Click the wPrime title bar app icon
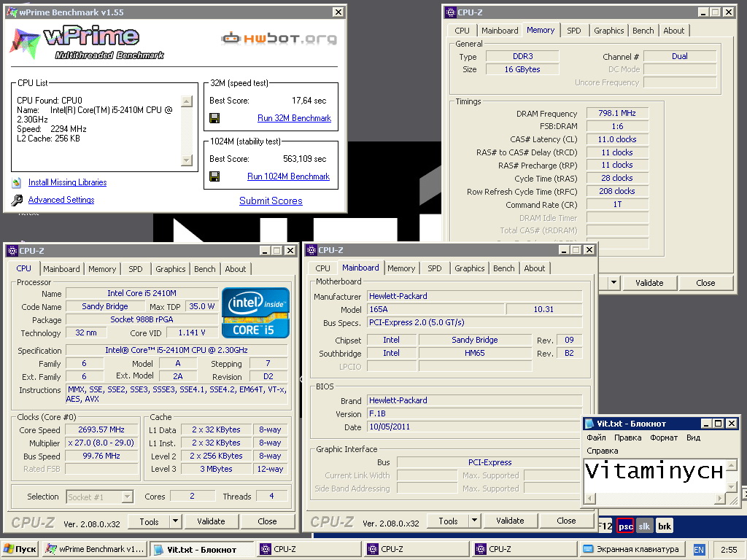The height and width of the screenshot is (560, 747). tap(12, 12)
